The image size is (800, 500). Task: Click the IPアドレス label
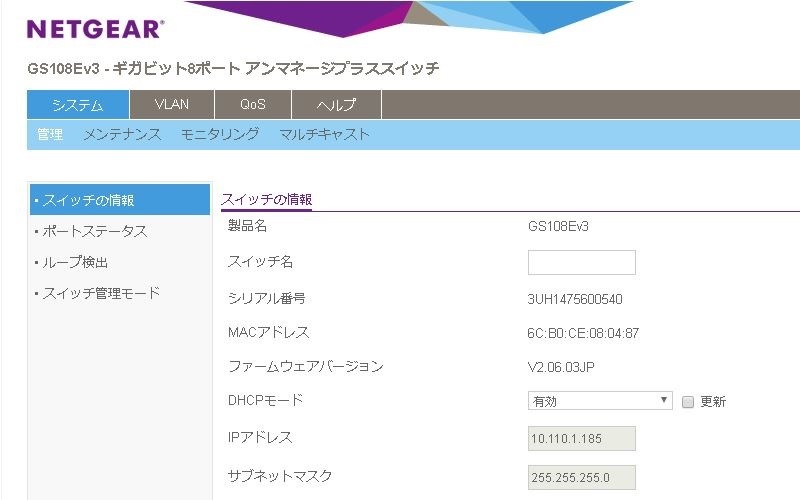click(260, 438)
